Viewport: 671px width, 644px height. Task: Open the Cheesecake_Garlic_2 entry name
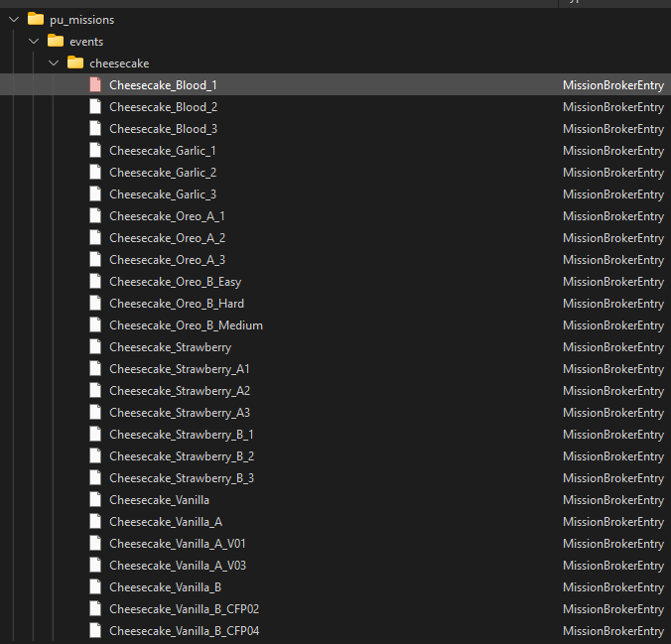coord(163,173)
